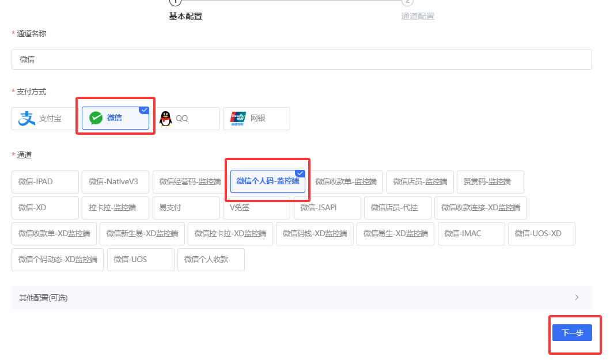The image size is (610, 364).
Task: Switch to the 通道配置 step
Action: tap(418, 16)
